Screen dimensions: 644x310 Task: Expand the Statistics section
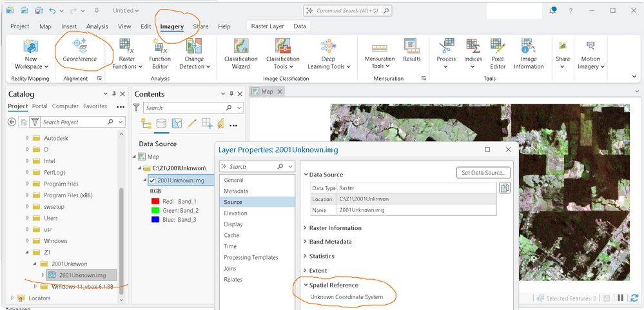(305, 256)
